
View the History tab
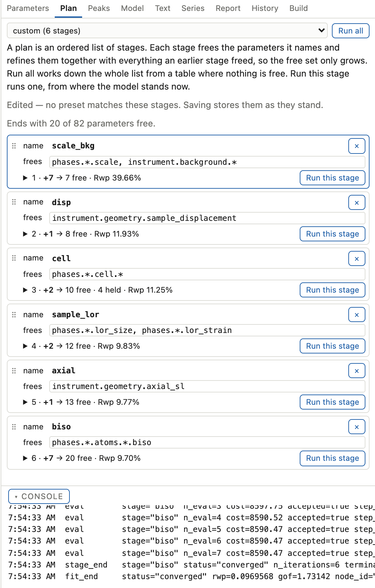click(265, 8)
